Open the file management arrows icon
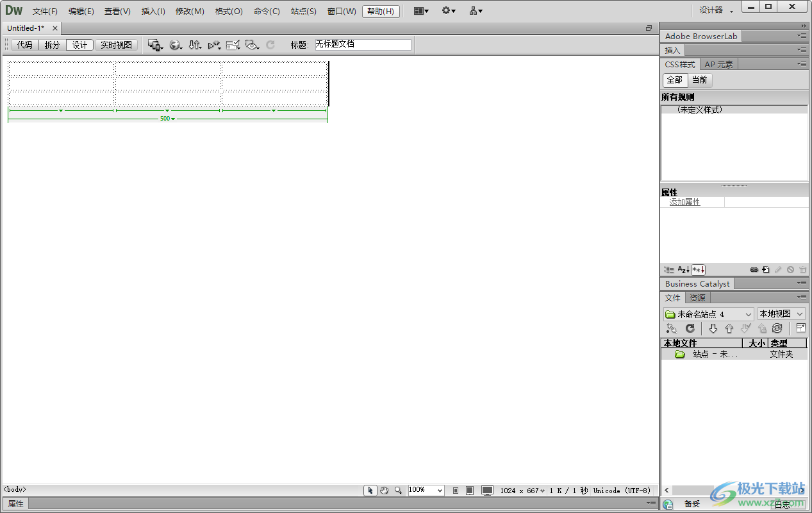The height and width of the screenshot is (513, 812). pos(195,45)
